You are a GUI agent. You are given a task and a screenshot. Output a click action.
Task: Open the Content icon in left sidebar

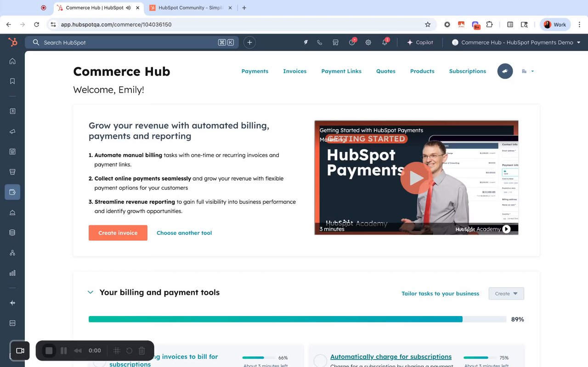click(x=12, y=152)
